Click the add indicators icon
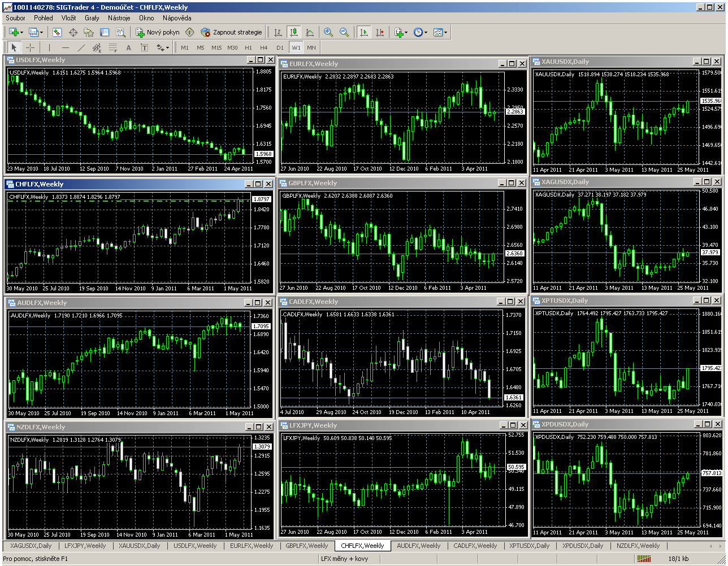728x566 pixels. tap(398, 32)
